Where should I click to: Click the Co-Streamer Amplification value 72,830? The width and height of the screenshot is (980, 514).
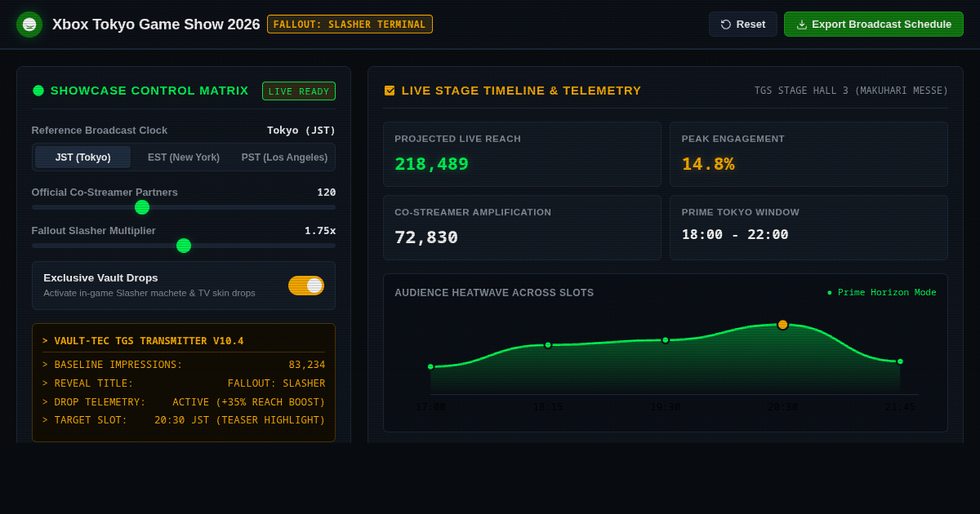click(x=426, y=237)
